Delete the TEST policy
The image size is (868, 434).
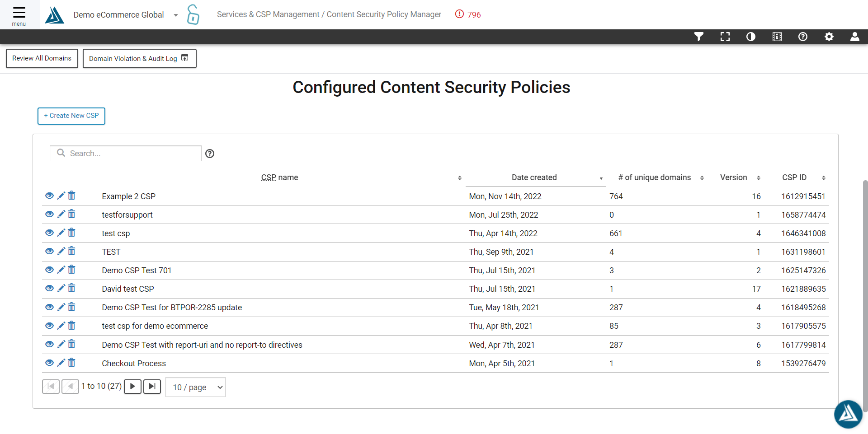pos(71,251)
